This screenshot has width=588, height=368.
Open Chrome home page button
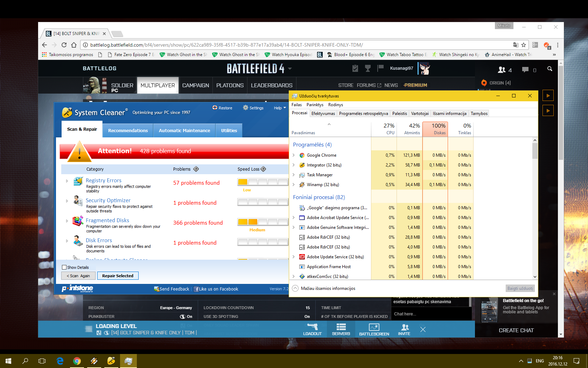tap(73, 45)
